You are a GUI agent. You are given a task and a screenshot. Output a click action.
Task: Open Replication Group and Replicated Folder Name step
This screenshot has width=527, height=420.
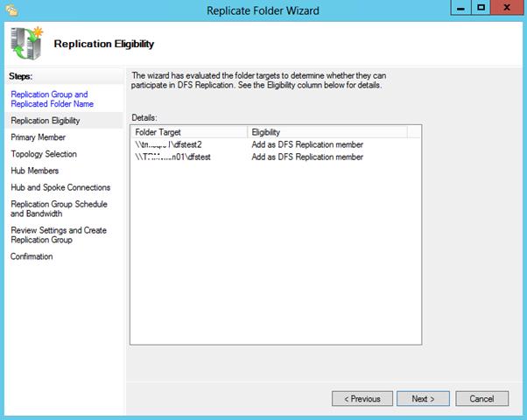[49, 99]
